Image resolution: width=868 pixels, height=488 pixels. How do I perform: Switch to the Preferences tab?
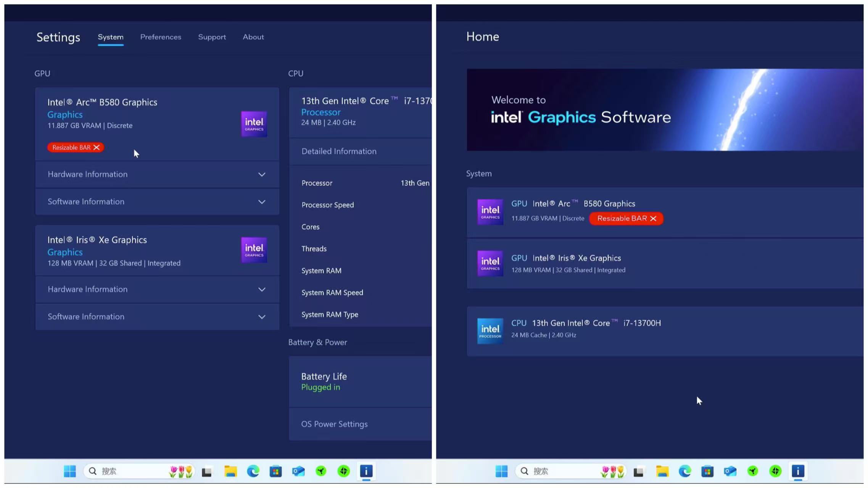coord(161,37)
